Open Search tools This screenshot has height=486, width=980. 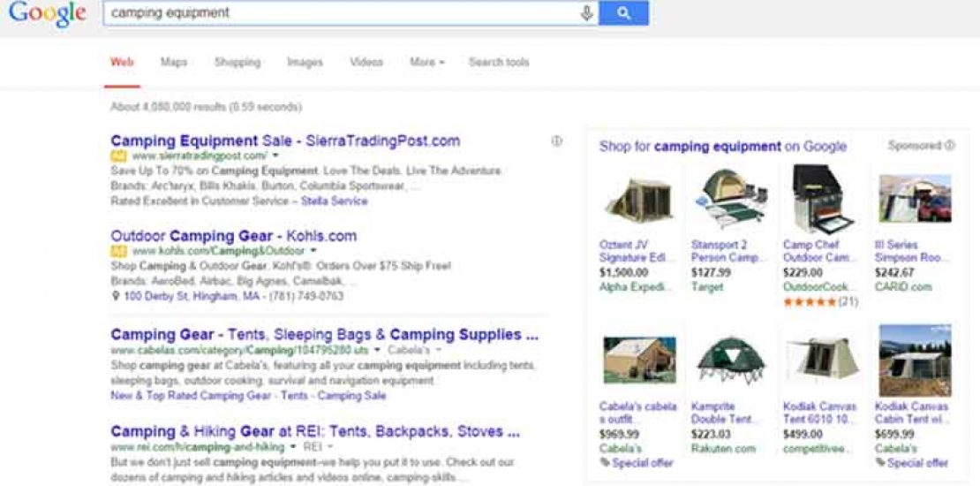pyautogui.click(x=499, y=63)
